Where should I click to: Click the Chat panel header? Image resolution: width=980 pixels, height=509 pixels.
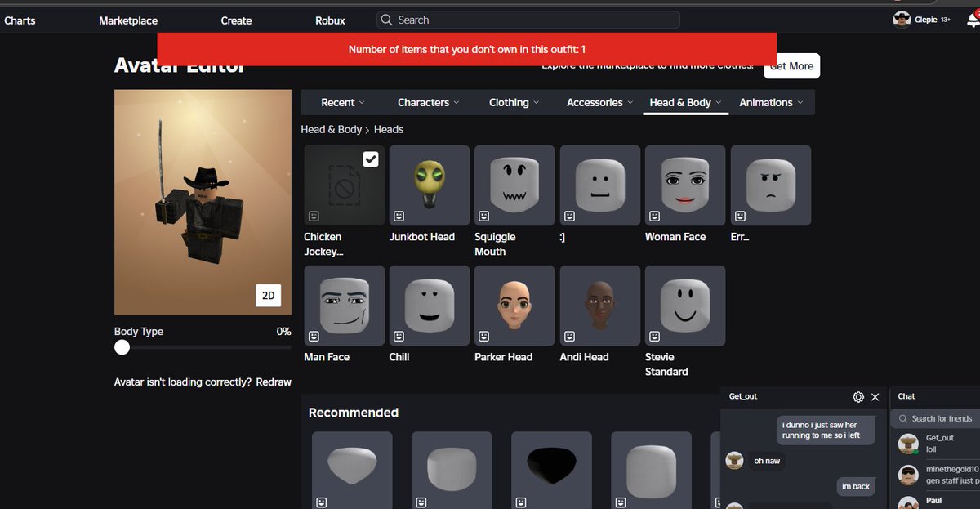[x=935, y=396]
